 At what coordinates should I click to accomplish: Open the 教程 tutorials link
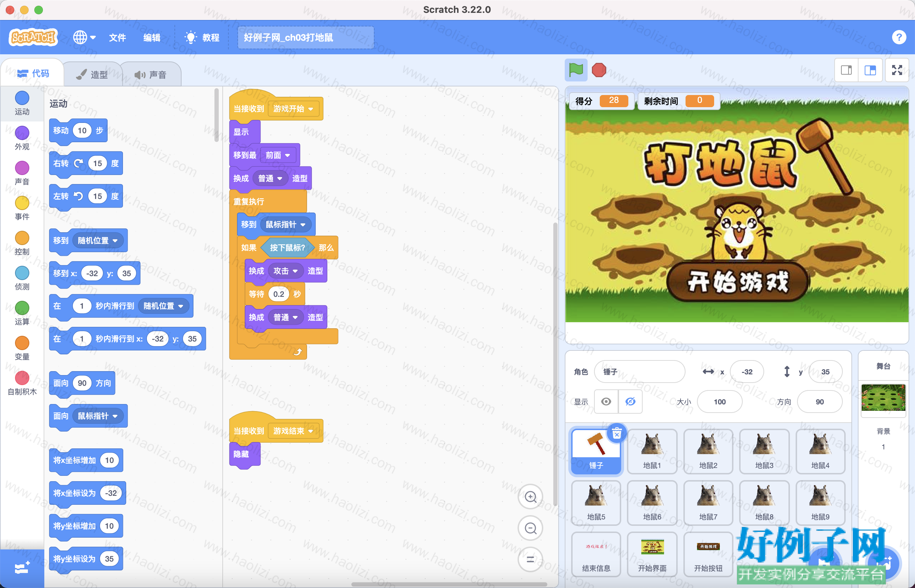point(202,38)
